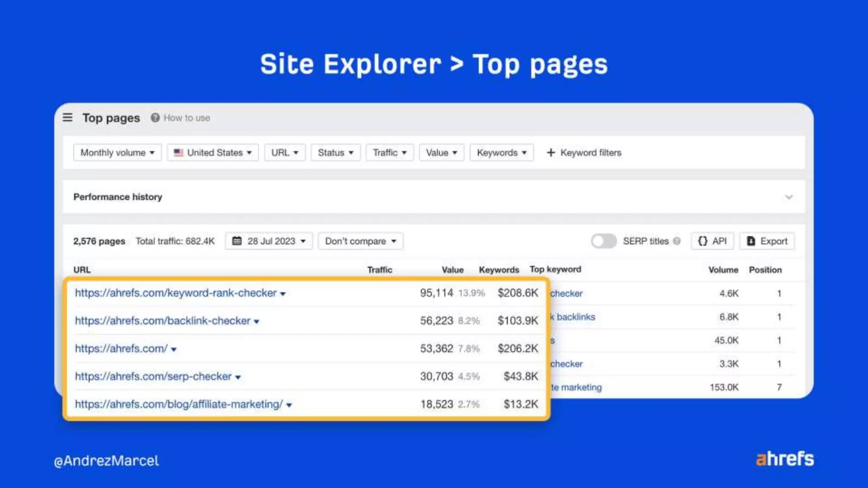Open the Don't compare dropdown

click(360, 241)
